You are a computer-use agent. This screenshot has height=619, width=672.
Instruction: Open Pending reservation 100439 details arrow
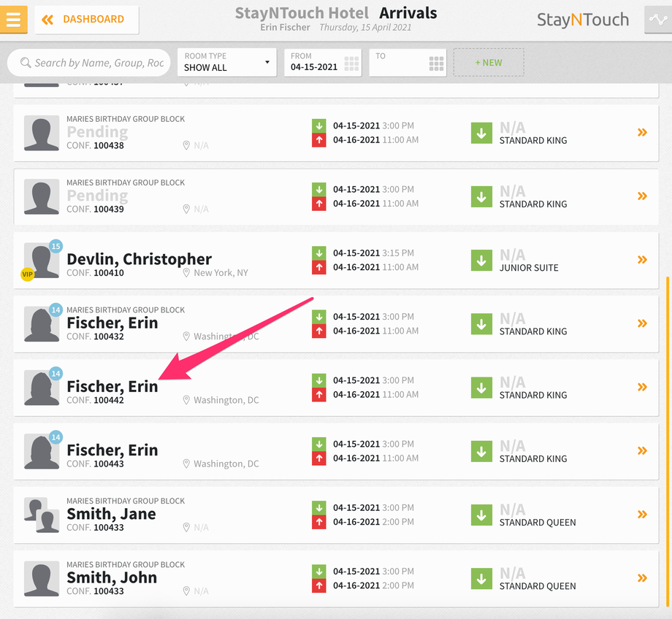coord(642,196)
